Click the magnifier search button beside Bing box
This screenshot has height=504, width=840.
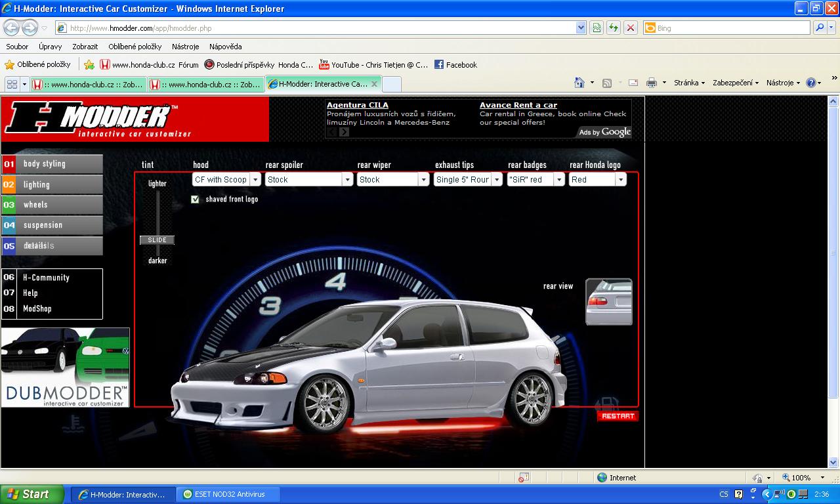tap(819, 28)
